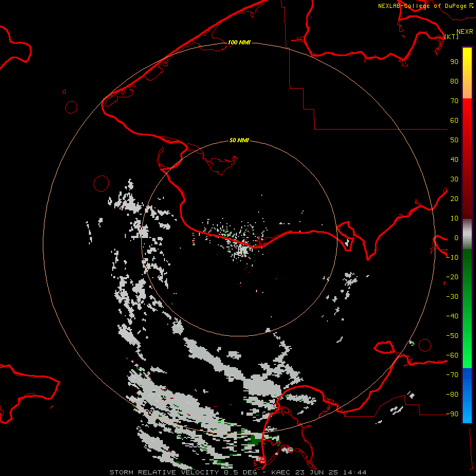The image size is (476, 476).
Task: Click the 10 value on the velocity scale
Action: (x=454, y=218)
